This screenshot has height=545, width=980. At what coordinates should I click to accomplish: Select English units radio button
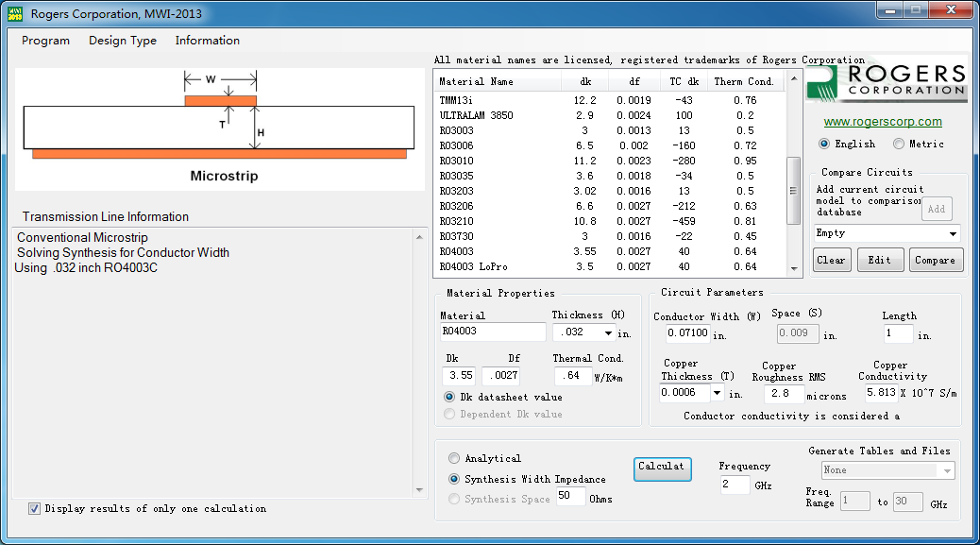coord(824,144)
